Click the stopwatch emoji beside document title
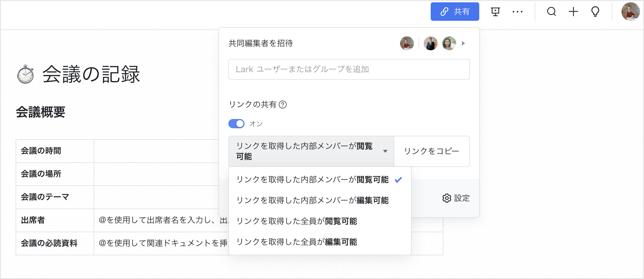Image resolution: width=644 pixels, height=279 pixels. (x=25, y=74)
